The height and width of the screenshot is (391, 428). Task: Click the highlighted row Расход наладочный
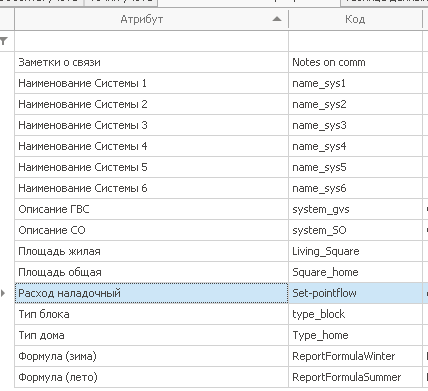(x=151, y=293)
